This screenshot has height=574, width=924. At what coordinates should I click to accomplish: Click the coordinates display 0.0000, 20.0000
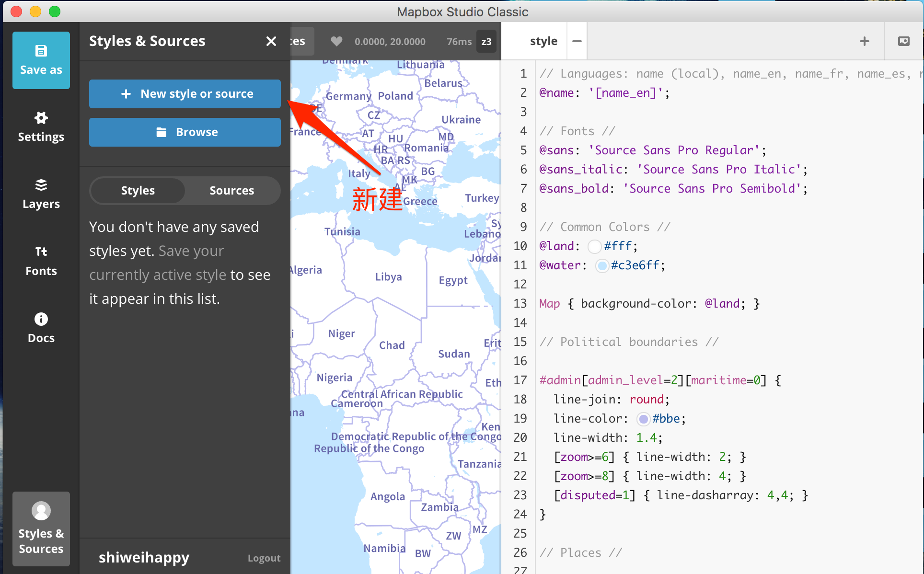[390, 42]
